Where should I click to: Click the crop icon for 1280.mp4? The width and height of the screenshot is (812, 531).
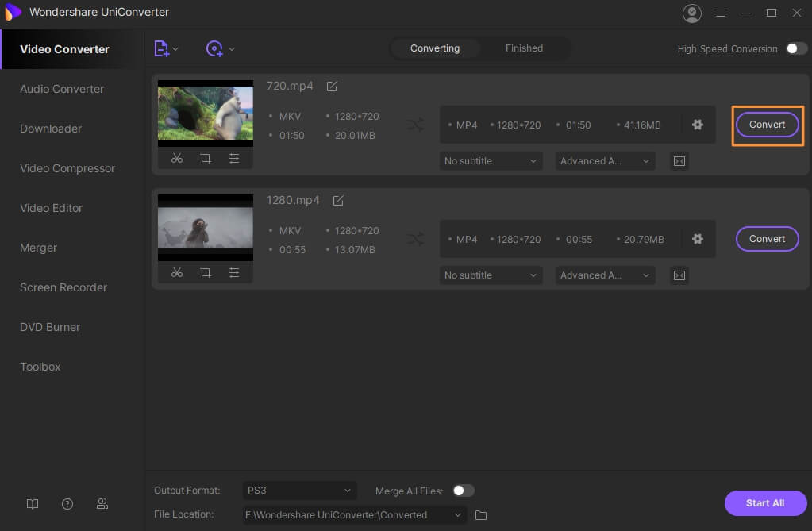pos(206,272)
